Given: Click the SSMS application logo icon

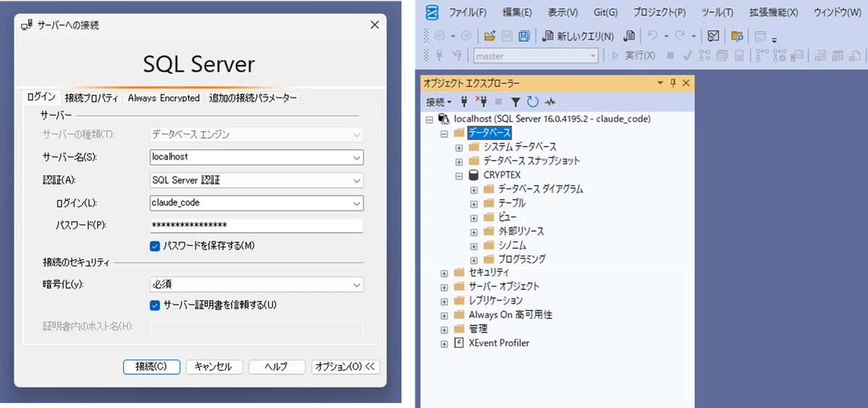Looking at the screenshot, I should pos(433,12).
